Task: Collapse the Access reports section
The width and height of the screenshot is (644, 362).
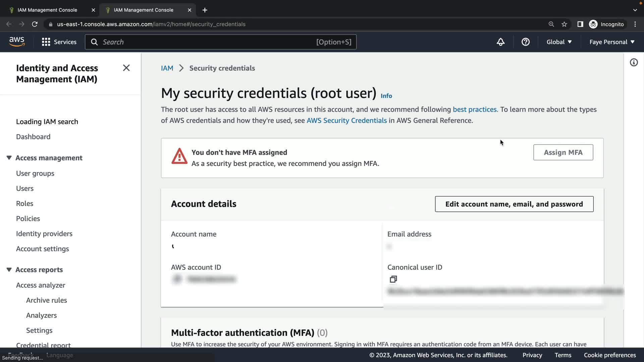Action: point(9,270)
